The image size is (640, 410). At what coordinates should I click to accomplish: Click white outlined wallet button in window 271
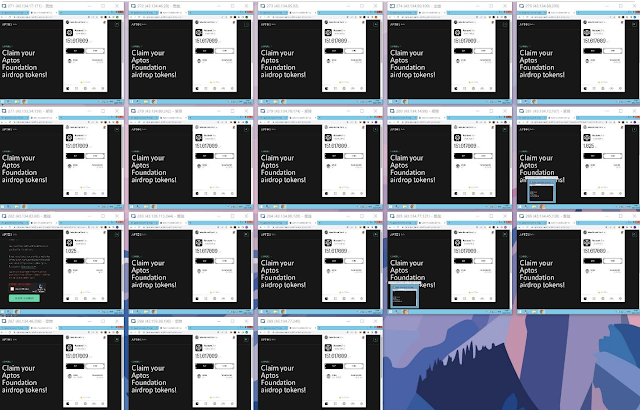tap(95, 51)
